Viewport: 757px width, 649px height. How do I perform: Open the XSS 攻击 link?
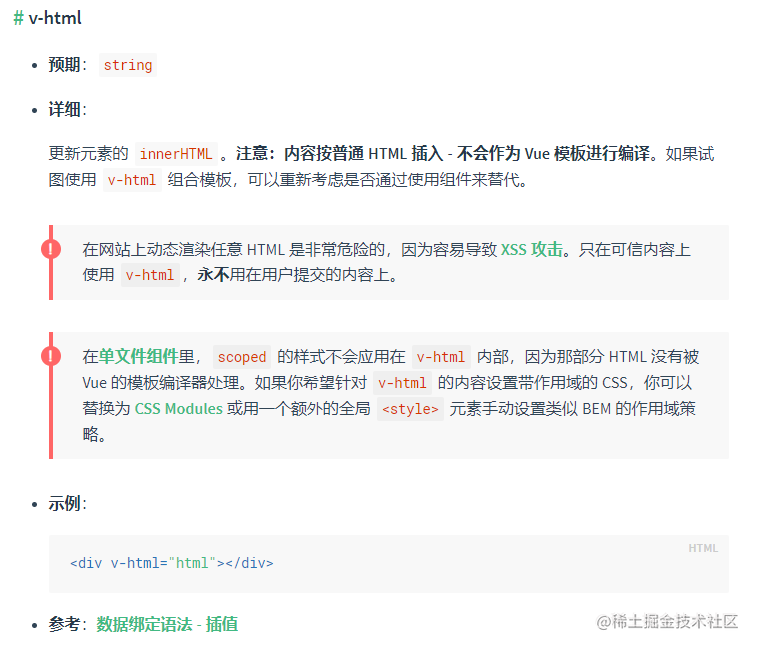point(532,249)
